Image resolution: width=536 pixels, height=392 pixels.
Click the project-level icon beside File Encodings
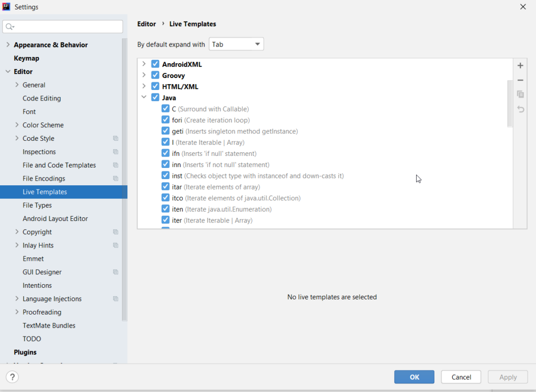coord(116,179)
